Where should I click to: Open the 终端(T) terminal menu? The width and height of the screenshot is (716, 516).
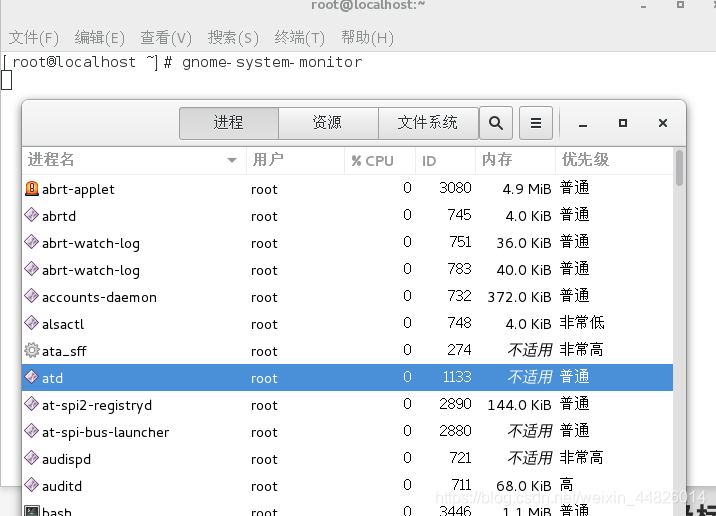(x=300, y=37)
